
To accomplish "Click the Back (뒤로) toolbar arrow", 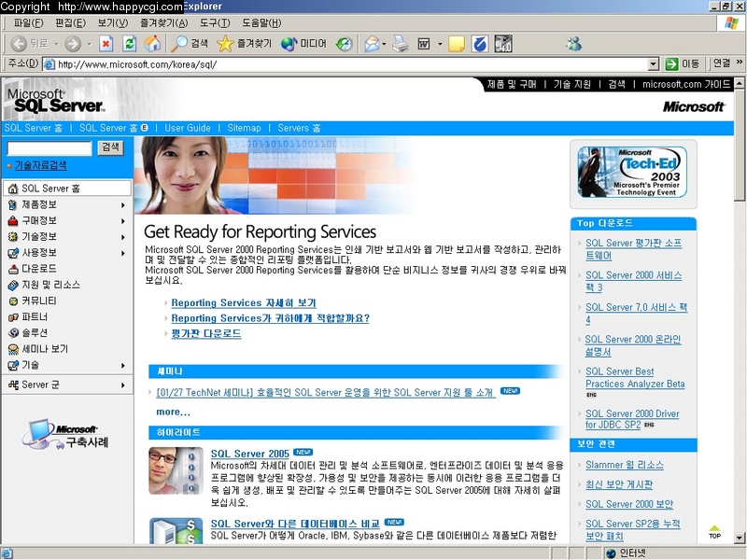I will [x=19, y=44].
